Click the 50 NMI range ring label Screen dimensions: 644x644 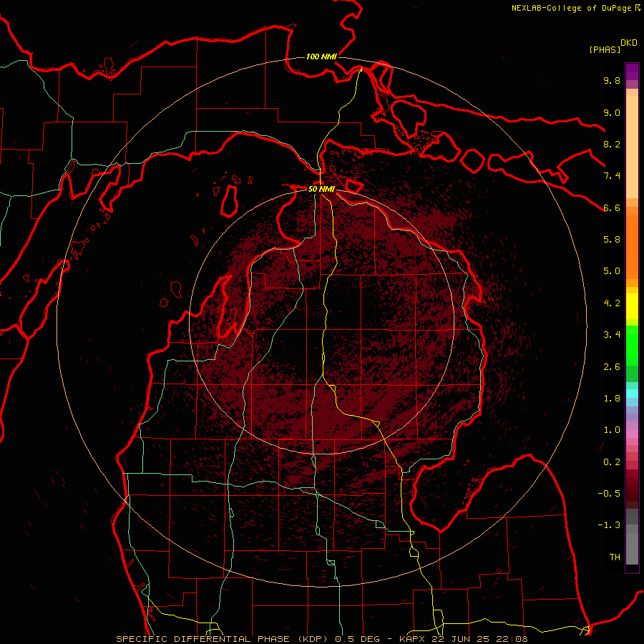click(321, 189)
